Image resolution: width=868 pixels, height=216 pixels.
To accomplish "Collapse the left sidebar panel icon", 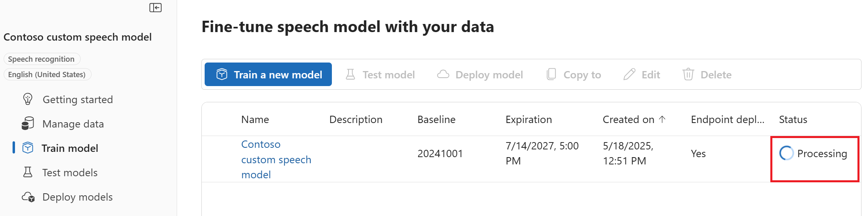I will click(156, 8).
